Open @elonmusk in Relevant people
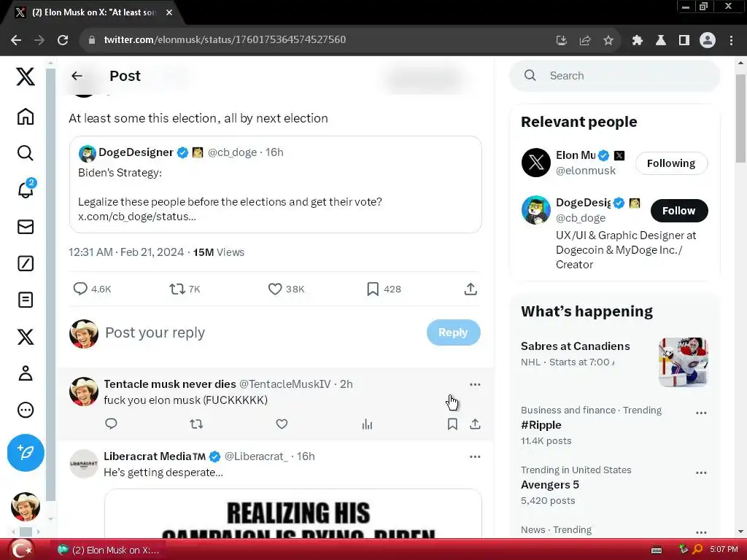747x560 pixels. [586, 171]
